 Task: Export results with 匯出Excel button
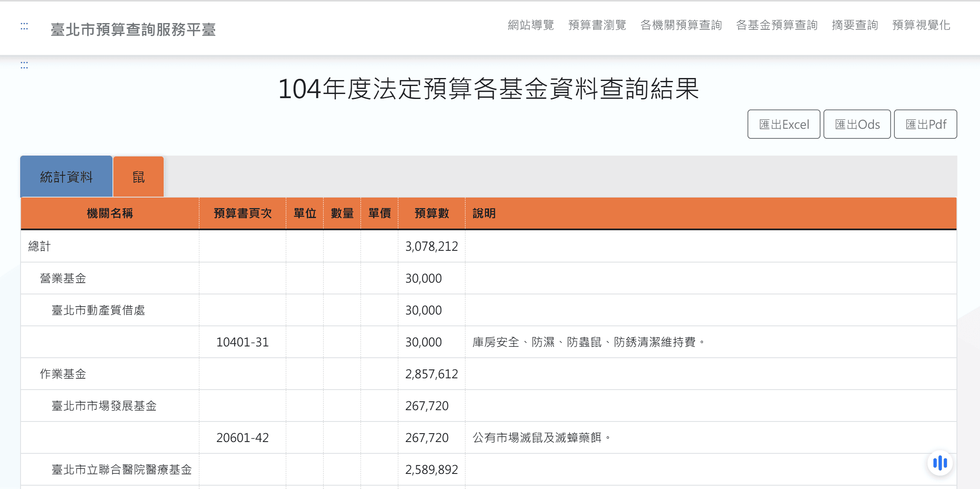click(x=784, y=125)
